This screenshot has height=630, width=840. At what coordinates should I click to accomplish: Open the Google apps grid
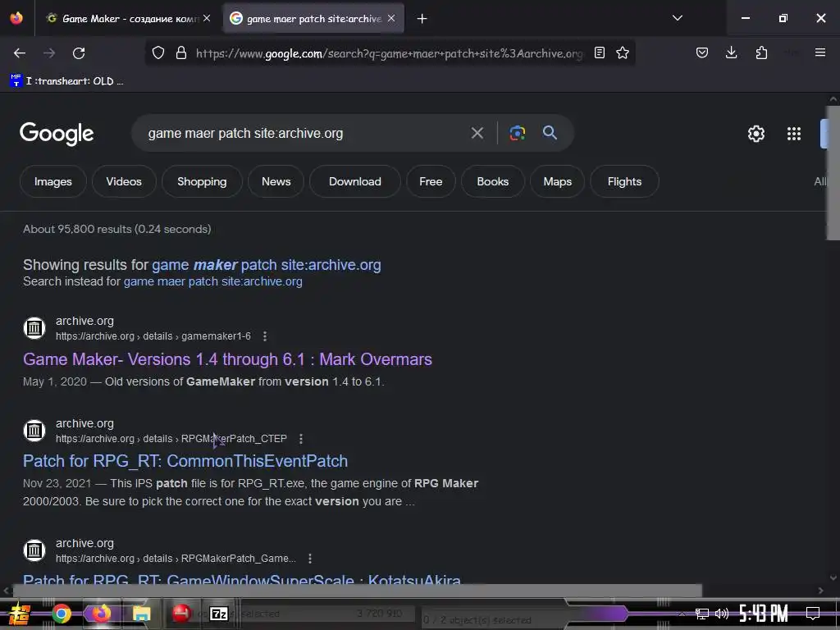click(794, 134)
